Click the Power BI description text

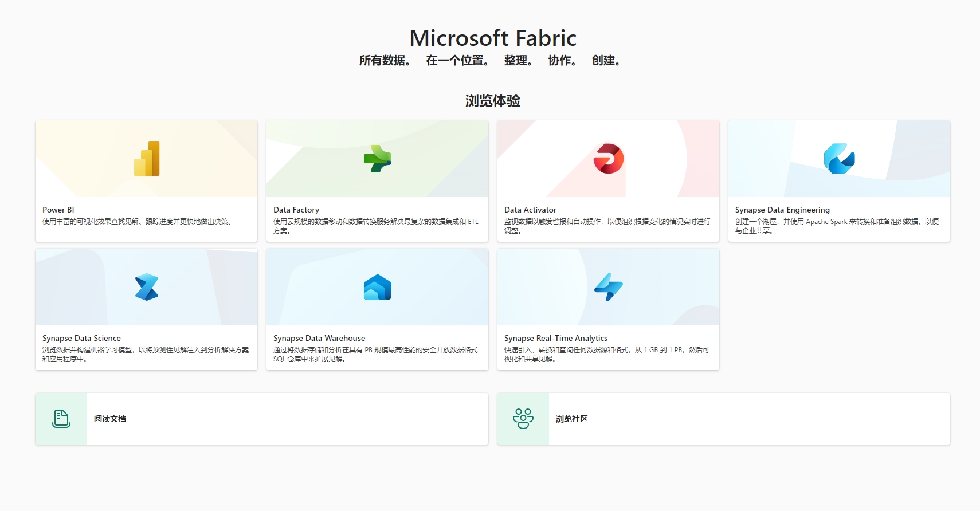click(138, 222)
